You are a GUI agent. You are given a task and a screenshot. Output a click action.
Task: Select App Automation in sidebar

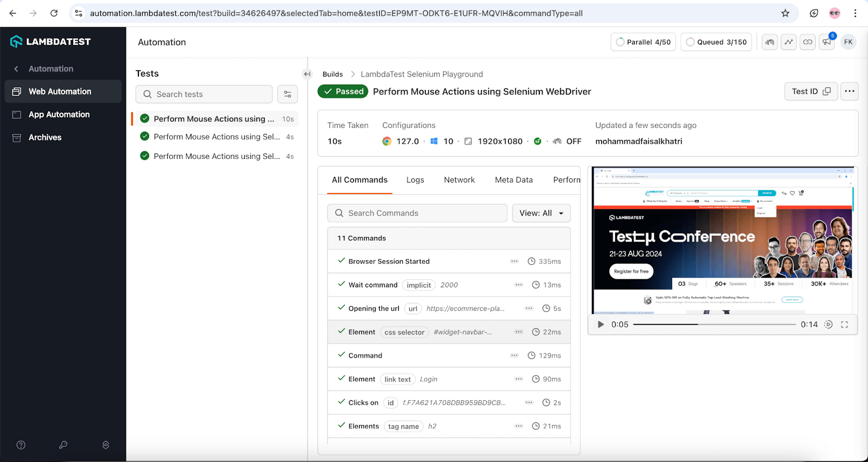59,114
